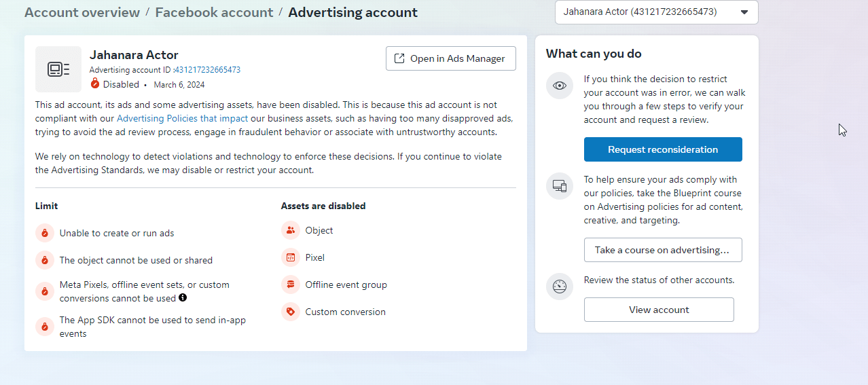Click the red icon beside App SDK limit
The image size is (868, 385).
pos(45,327)
